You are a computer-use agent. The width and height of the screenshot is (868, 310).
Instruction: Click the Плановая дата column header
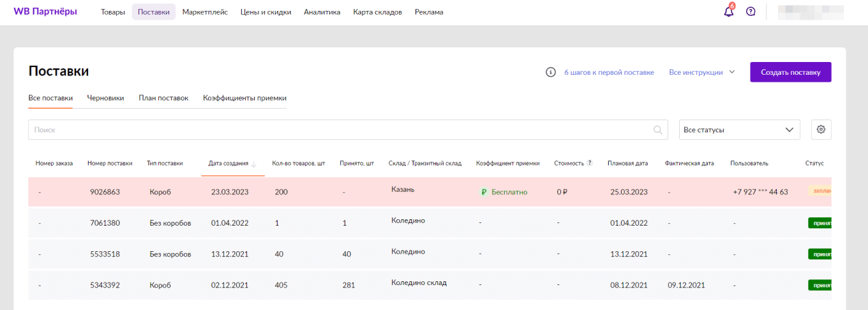click(628, 164)
